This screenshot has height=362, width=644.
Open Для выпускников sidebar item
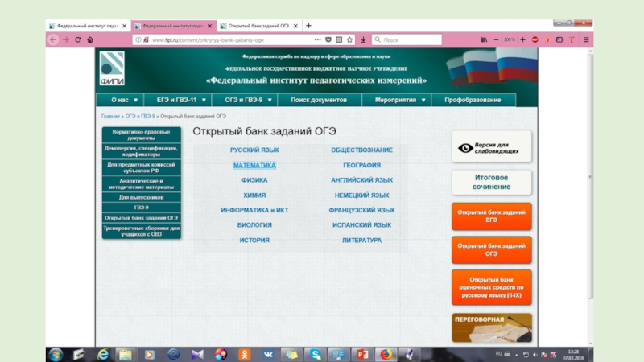(x=142, y=197)
